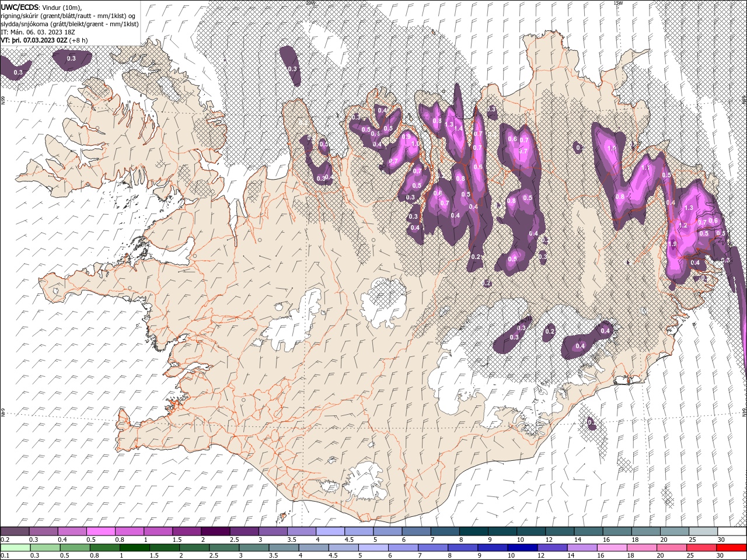Pick the snow-scale swatch between 0.3 and 0.4

(43, 531)
